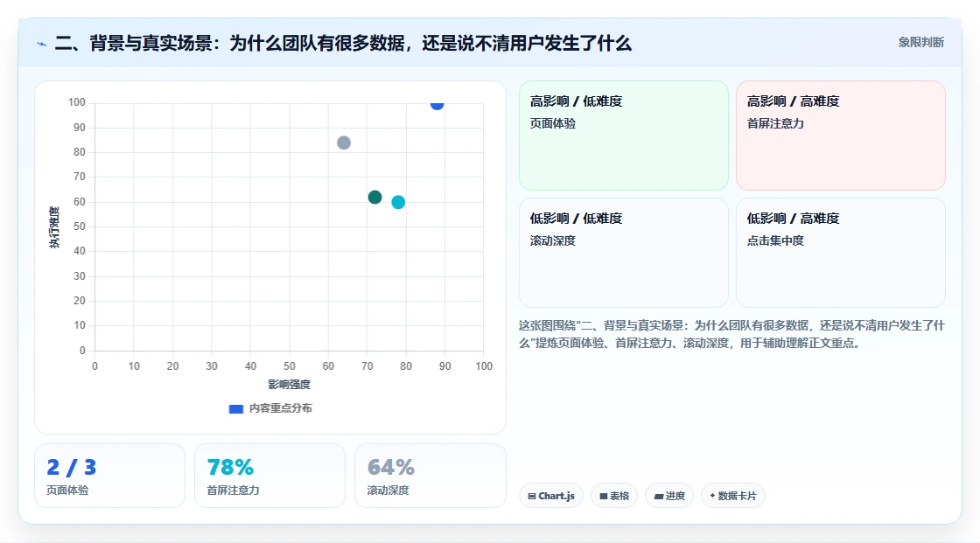Image resolution: width=980 pixels, height=543 pixels.
Task: Click the description paragraph starting 这张图围绕
Action: coord(731,334)
